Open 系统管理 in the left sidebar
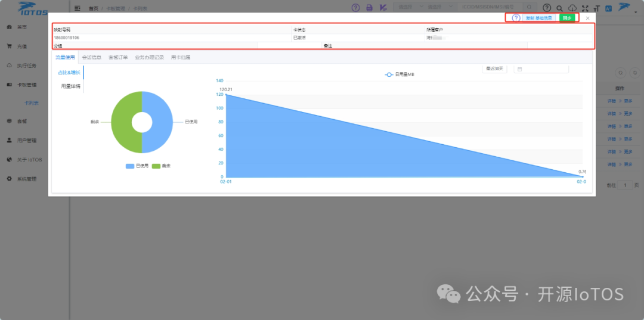 pos(27,179)
